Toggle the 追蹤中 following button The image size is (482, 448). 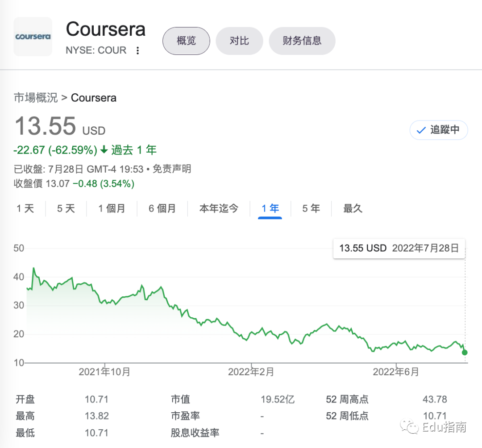439,130
